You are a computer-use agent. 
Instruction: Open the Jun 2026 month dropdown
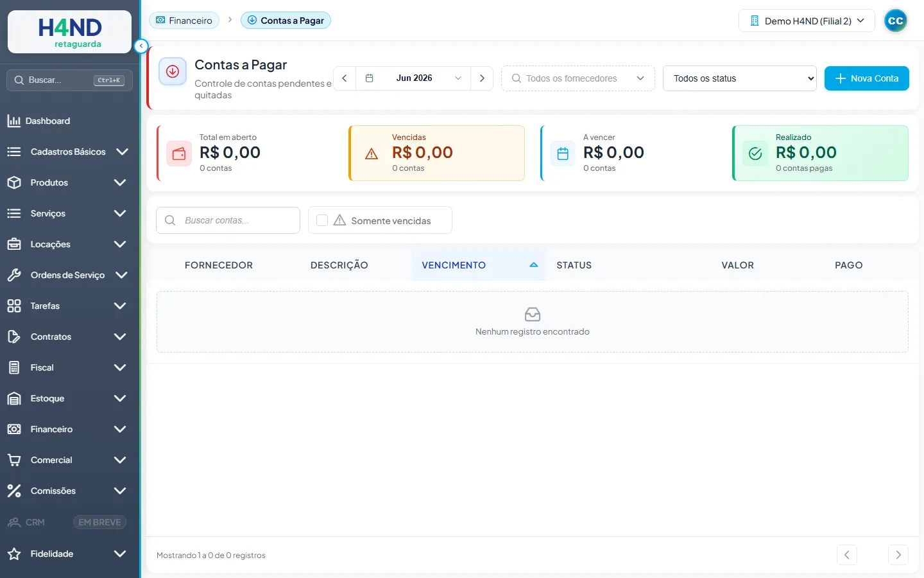tap(414, 78)
